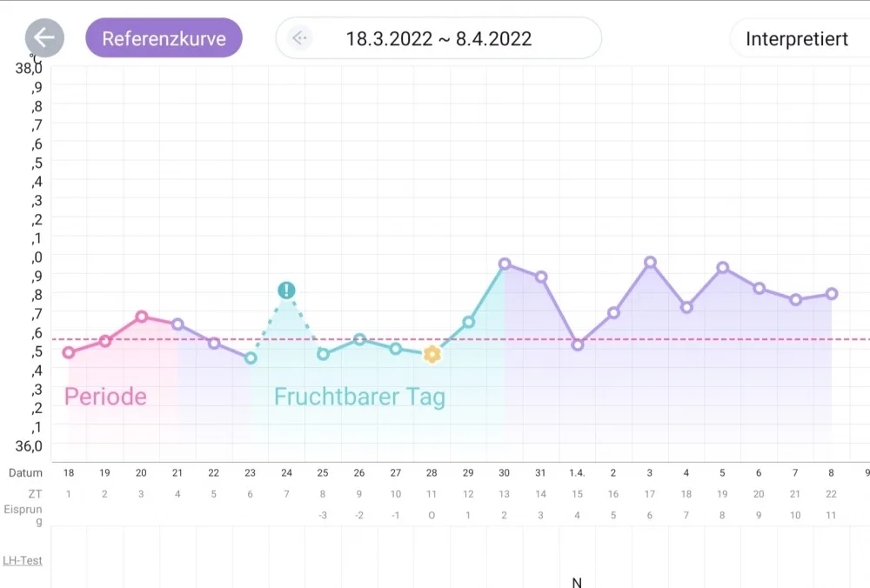Tap the exclamation warning marker on day 24
870x588 pixels.
click(286, 291)
